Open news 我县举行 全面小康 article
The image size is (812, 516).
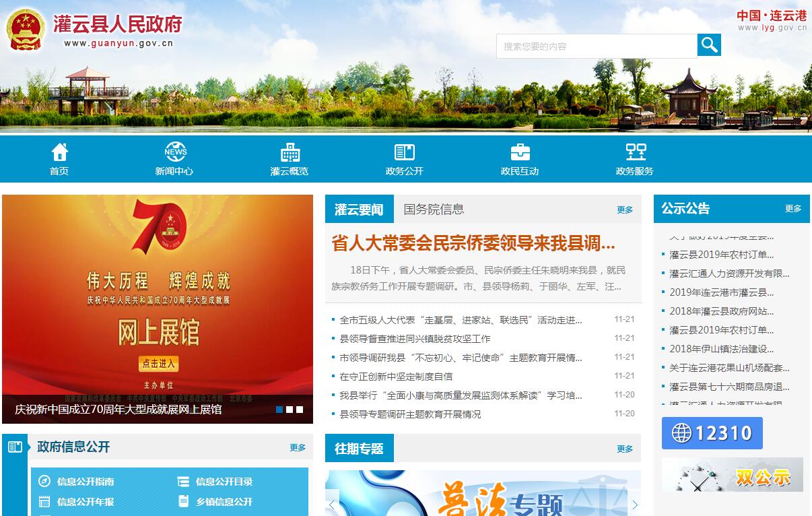click(x=461, y=395)
